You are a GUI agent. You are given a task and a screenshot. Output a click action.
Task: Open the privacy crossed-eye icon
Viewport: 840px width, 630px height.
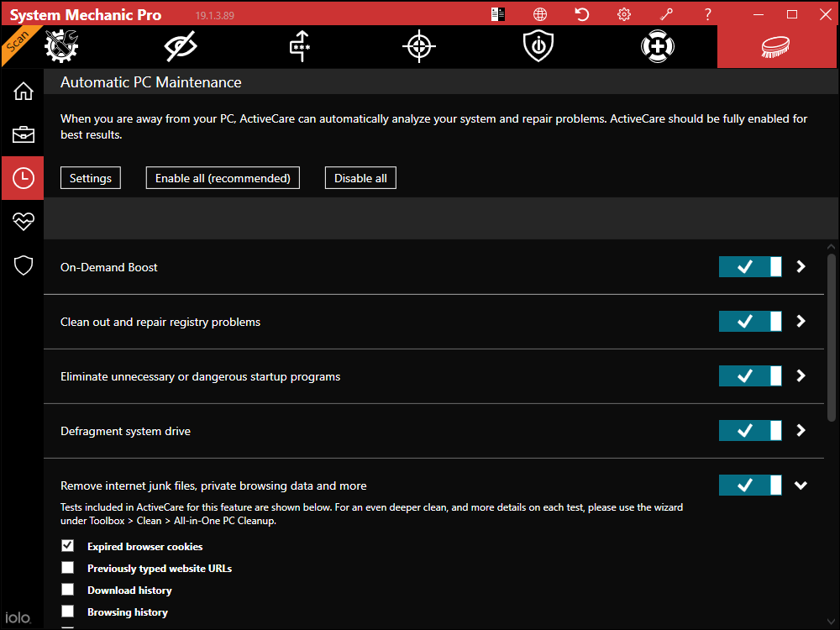[181, 46]
